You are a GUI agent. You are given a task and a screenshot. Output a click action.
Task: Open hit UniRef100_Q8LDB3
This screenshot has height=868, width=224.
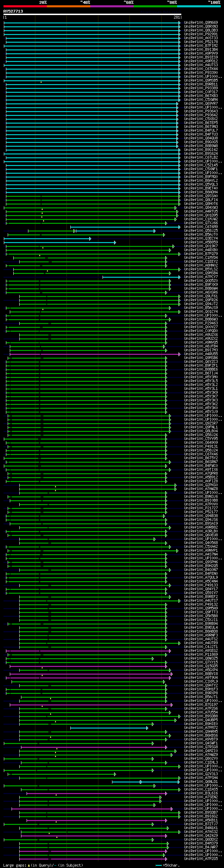click(x=201, y=30)
